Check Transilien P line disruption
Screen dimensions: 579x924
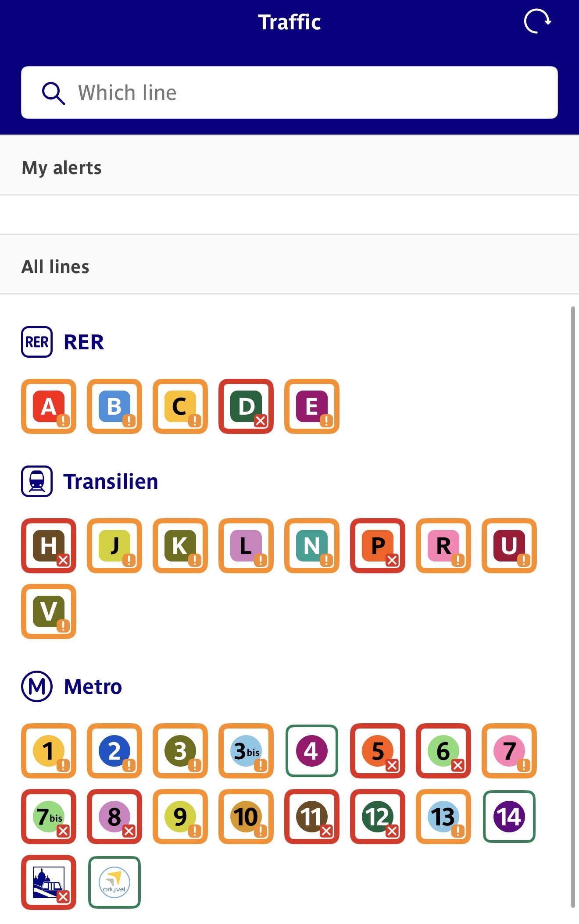point(378,546)
